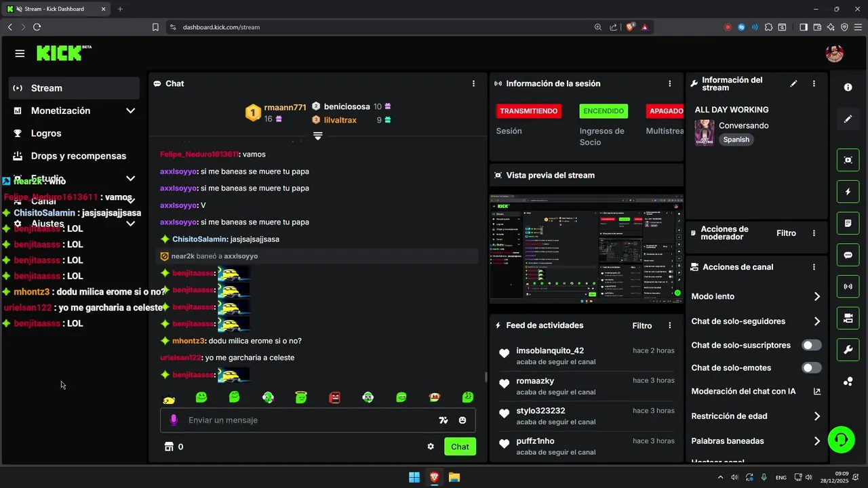This screenshot has width=868, height=488.
Task: Expand the leaderboard collapse arrow in chat
Action: (317, 136)
